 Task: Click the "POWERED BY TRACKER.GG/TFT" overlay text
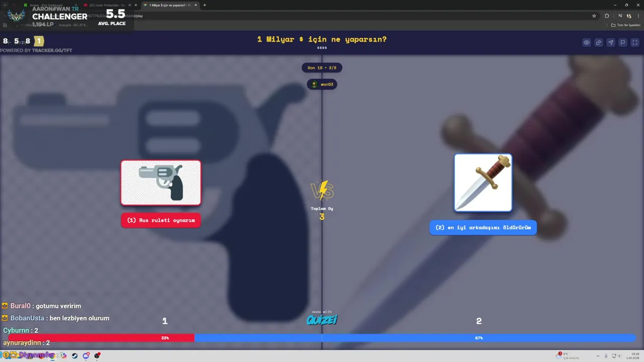36,50
